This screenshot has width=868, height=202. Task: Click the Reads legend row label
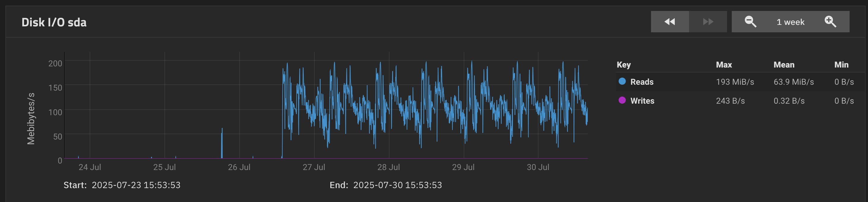(x=642, y=82)
